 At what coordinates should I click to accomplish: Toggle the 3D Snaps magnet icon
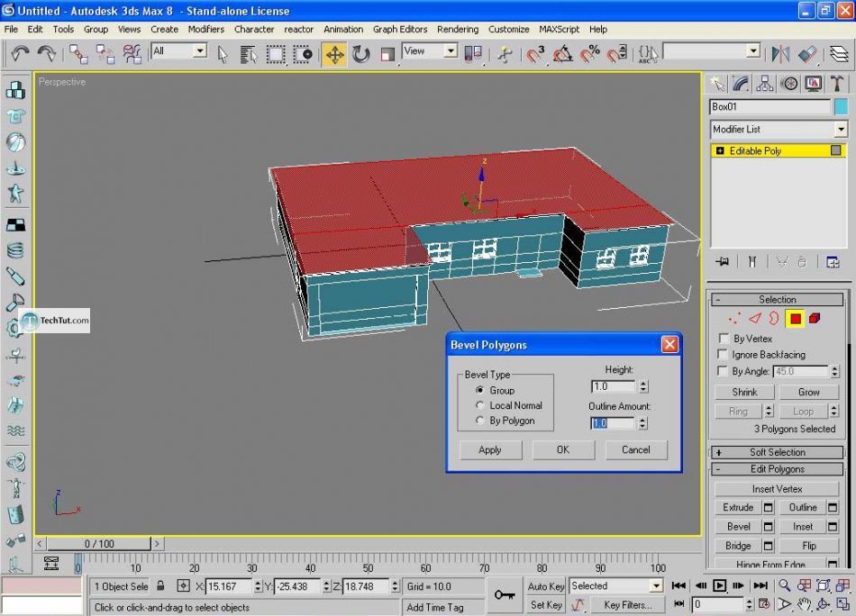tap(535, 54)
